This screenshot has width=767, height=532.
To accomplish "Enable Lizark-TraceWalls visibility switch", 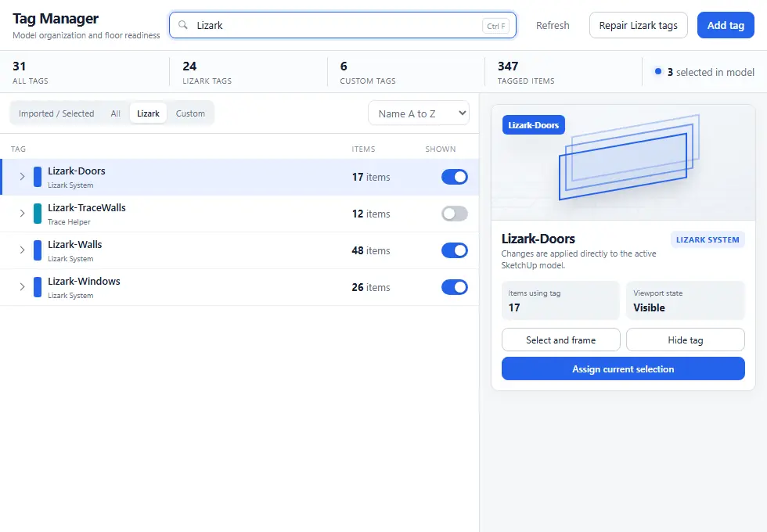I will (455, 214).
